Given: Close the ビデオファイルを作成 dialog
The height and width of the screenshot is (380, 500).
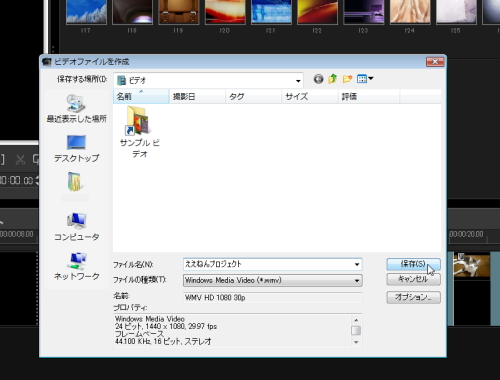Looking at the screenshot, I should 435,62.
